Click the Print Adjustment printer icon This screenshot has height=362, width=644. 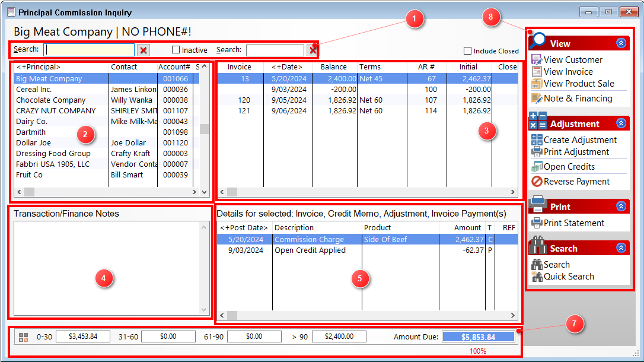click(x=537, y=152)
